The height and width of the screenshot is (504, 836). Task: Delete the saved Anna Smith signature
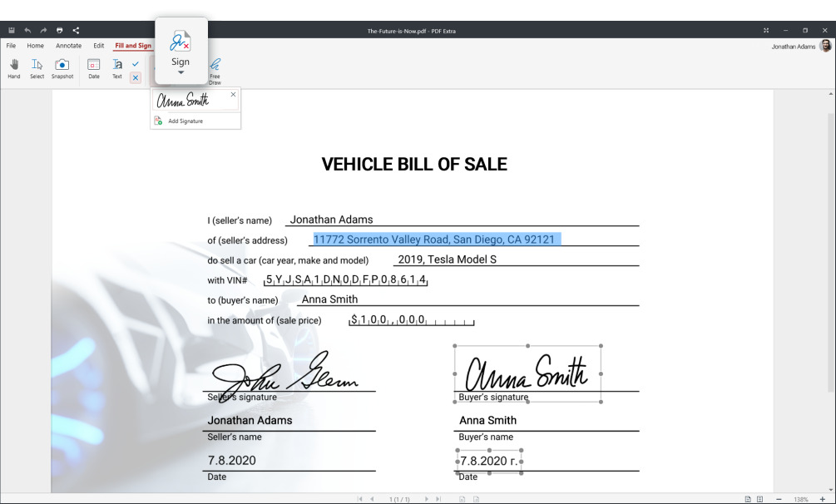pyautogui.click(x=233, y=95)
